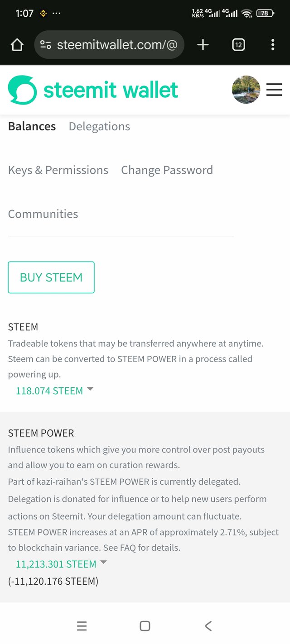
Task: Open the Change Password tab
Action: click(x=167, y=170)
